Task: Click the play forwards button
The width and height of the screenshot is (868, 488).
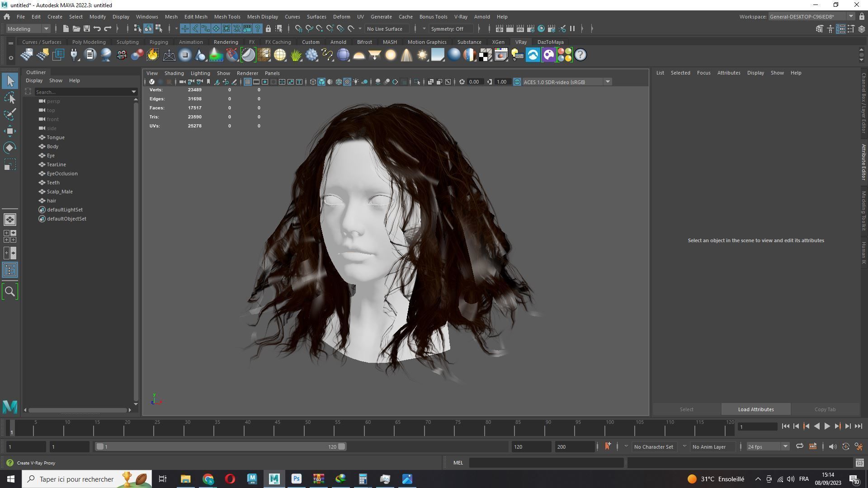Action: [x=827, y=426]
